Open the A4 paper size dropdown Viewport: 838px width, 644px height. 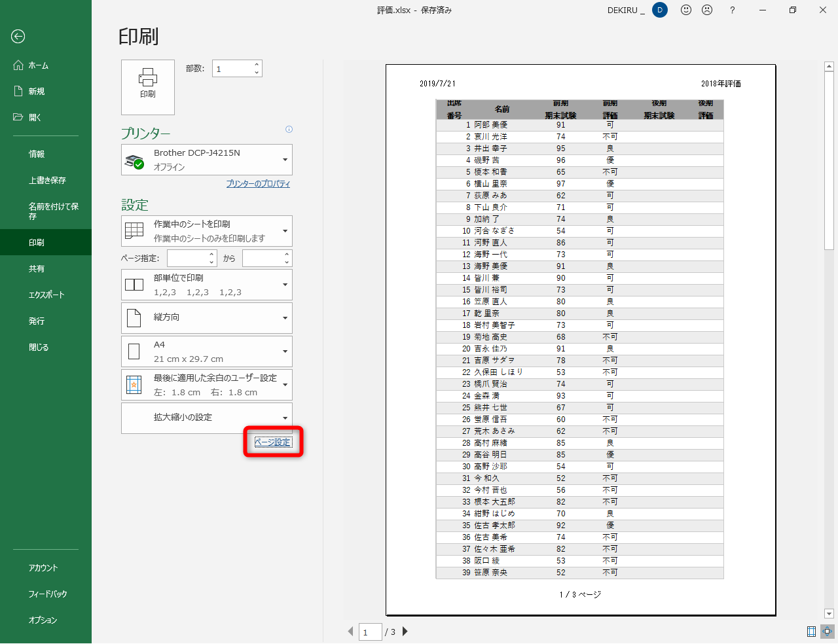tap(207, 351)
